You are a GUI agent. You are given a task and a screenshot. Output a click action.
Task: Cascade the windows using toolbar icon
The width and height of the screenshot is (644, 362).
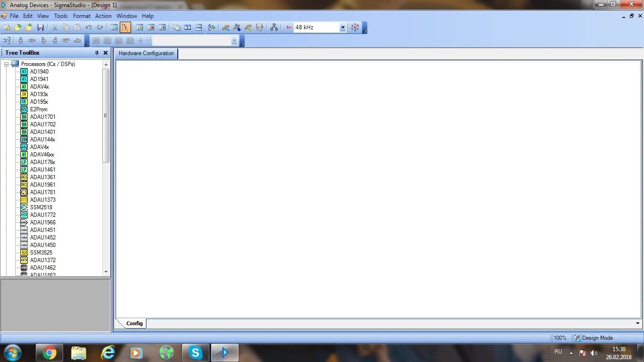pyautogui.click(x=176, y=27)
